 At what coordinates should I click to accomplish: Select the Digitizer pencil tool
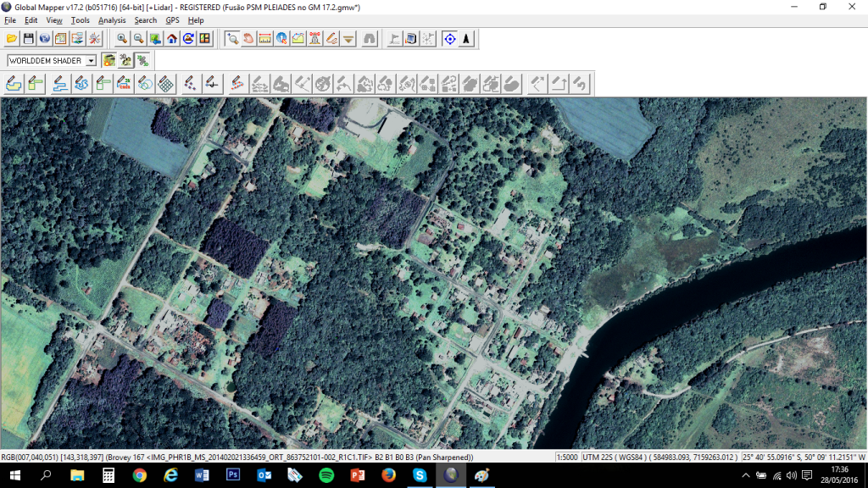coord(331,39)
